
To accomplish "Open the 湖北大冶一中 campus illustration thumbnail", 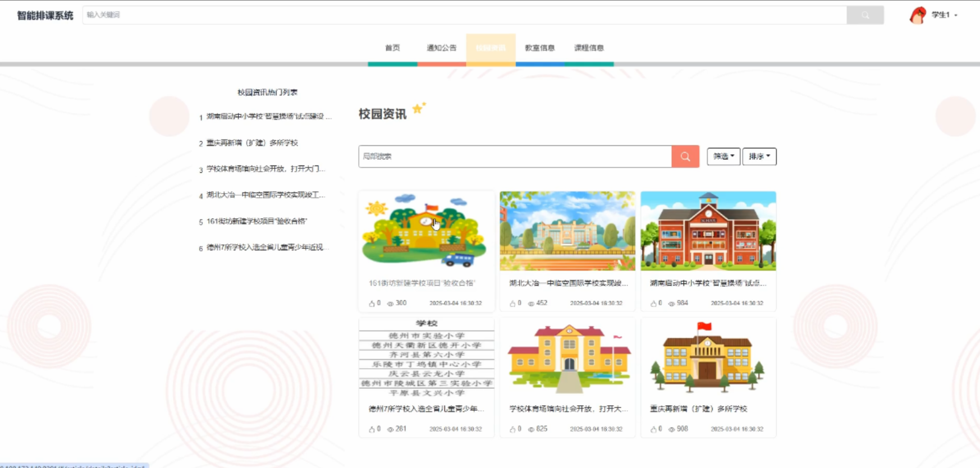I will click(567, 231).
